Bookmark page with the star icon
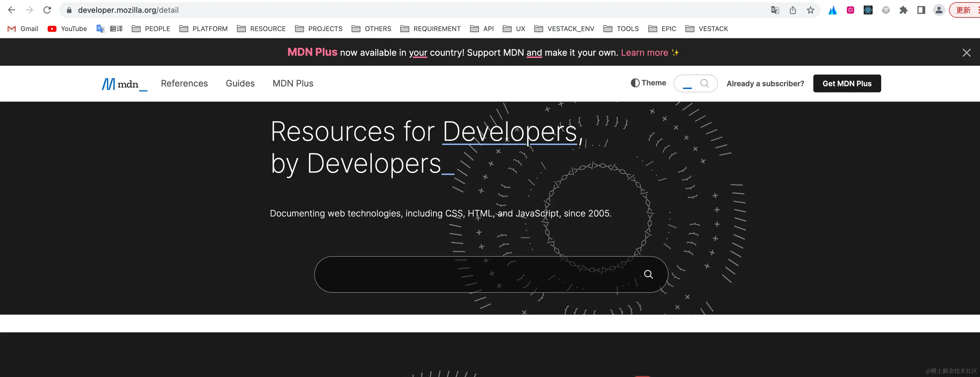This screenshot has width=980, height=377. 810,10
